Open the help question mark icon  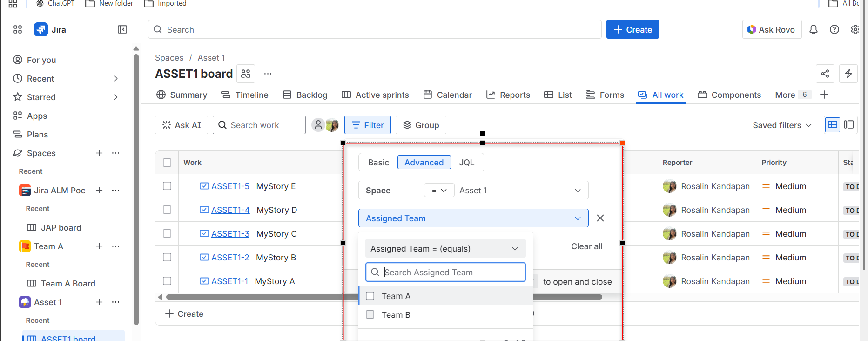click(x=834, y=29)
